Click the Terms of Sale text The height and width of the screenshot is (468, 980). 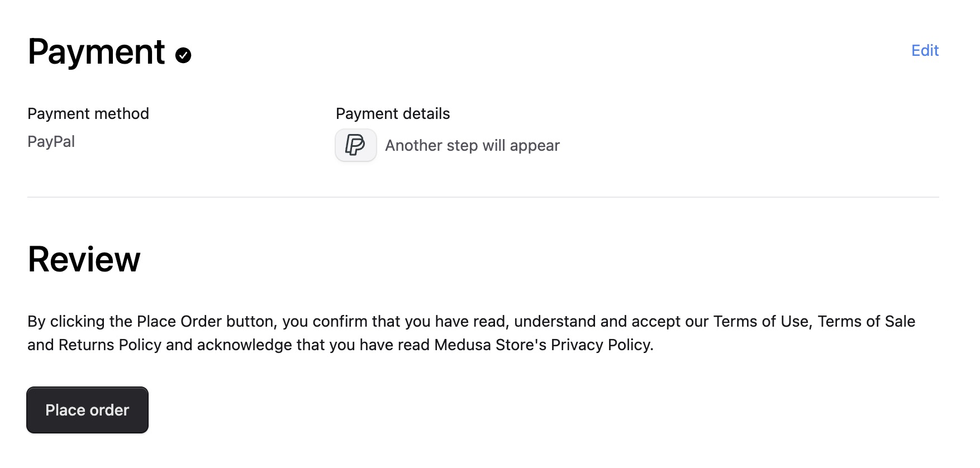(x=866, y=321)
